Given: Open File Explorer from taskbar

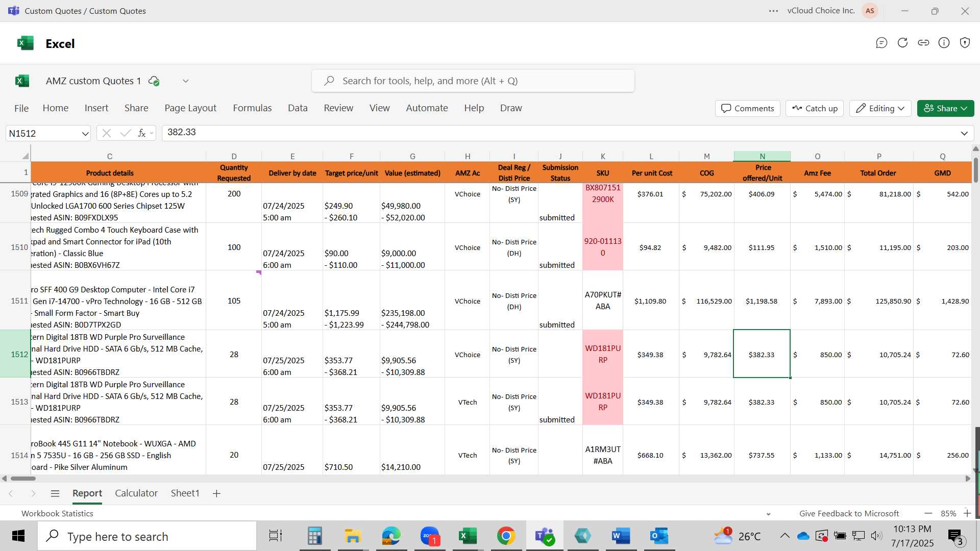Looking at the screenshot, I should (x=353, y=536).
